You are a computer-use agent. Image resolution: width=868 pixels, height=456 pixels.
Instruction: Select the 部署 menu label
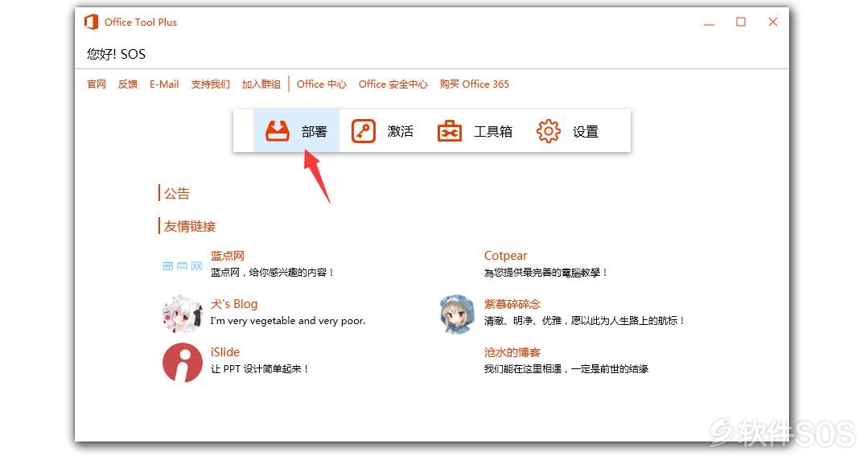pyautogui.click(x=315, y=132)
